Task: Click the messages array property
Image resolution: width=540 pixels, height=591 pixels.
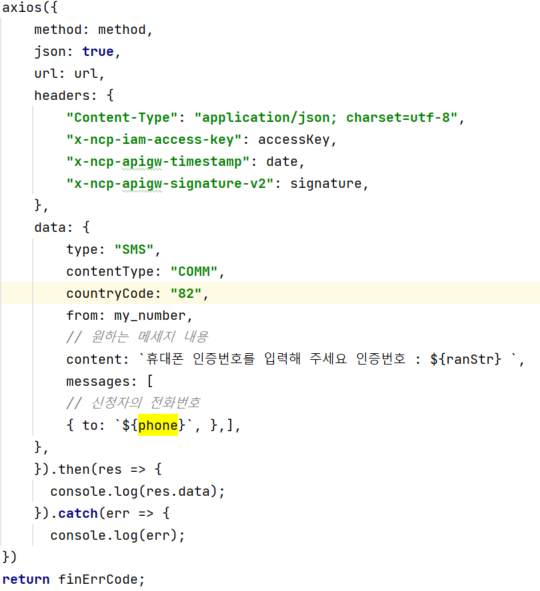Action: [x=101, y=381]
